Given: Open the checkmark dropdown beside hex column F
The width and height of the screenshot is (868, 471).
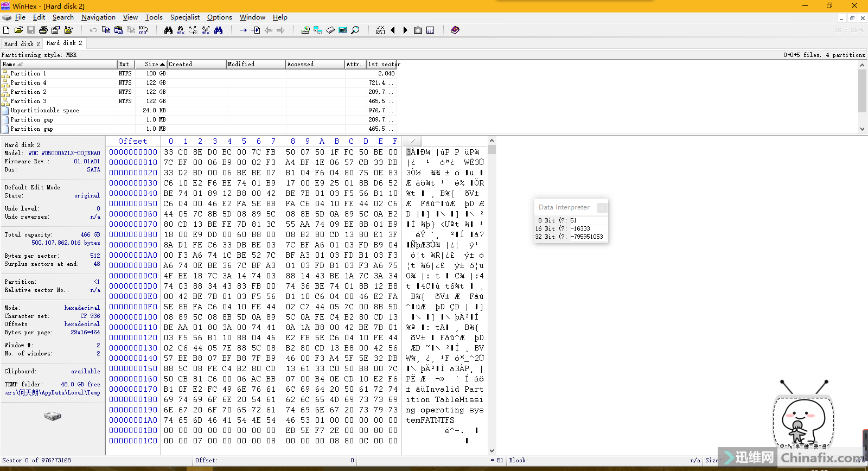Looking at the screenshot, I should coord(412,141).
